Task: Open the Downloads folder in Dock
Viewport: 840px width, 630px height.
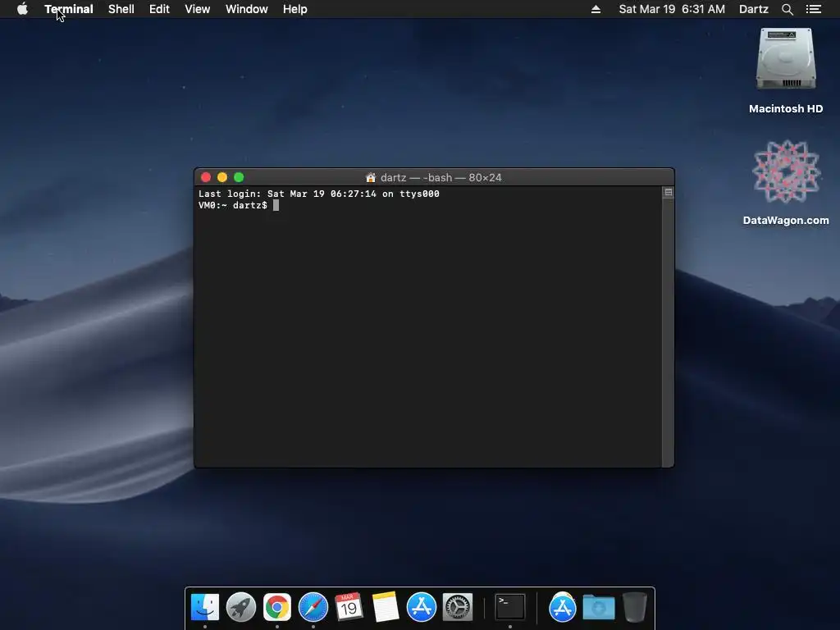Action: [598, 608]
